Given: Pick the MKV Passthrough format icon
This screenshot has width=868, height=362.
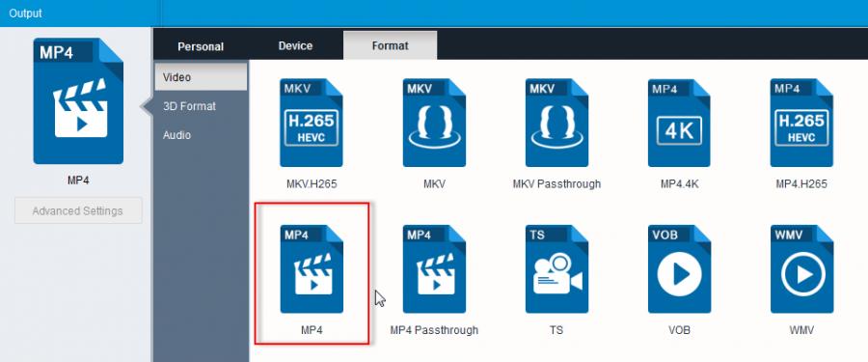Looking at the screenshot, I should [556, 123].
